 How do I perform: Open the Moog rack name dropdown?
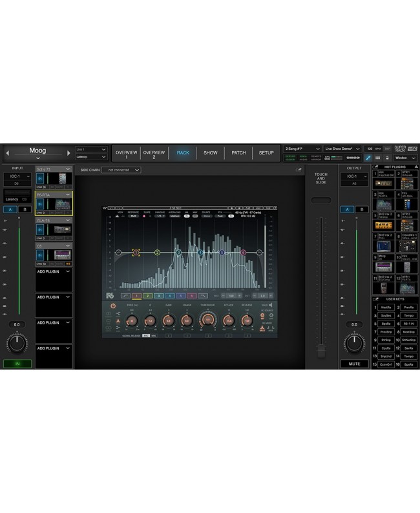[x=38, y=158]
